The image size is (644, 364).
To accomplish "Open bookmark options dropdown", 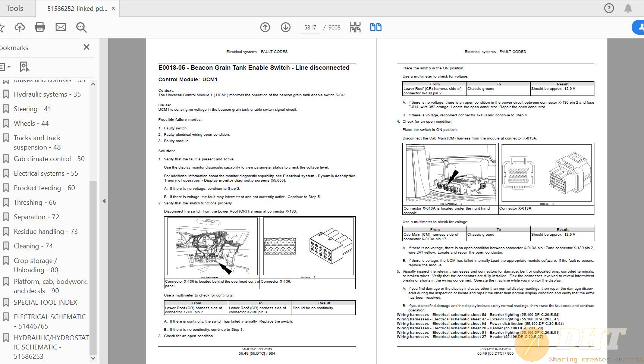I will [x=5, y=67].
